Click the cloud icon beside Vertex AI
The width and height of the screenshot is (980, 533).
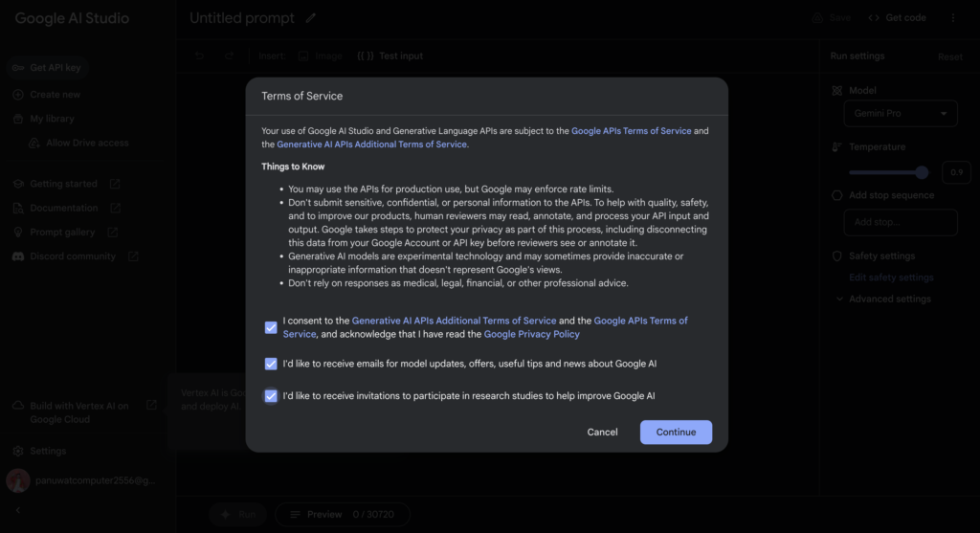(18, 406)
